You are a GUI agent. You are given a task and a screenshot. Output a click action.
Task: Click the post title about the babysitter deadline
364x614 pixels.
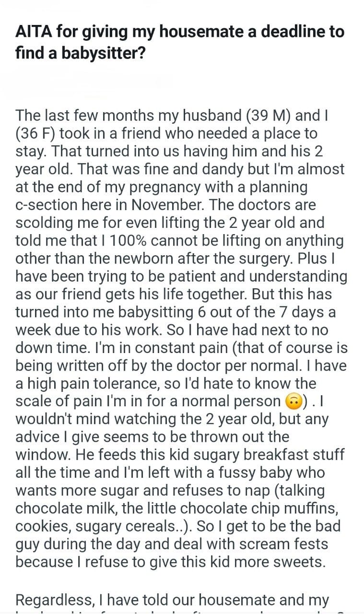(x=179, y=42)
